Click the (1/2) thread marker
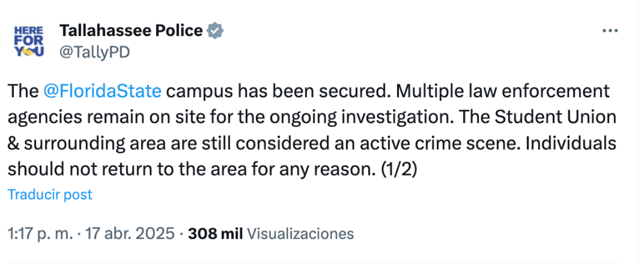Viewport: 644px width, 263px height. tap(398, 171)
